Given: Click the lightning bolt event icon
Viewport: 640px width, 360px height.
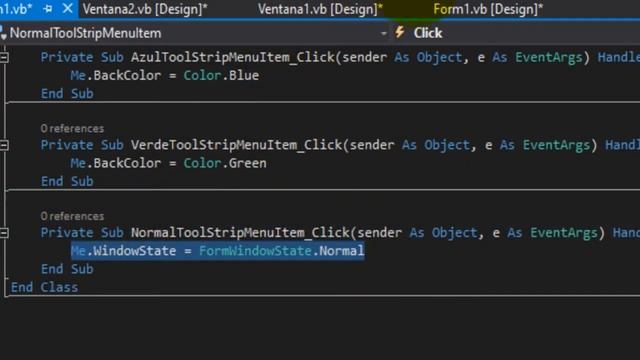Looking at the screenshot, I should (x=400, y=32).
